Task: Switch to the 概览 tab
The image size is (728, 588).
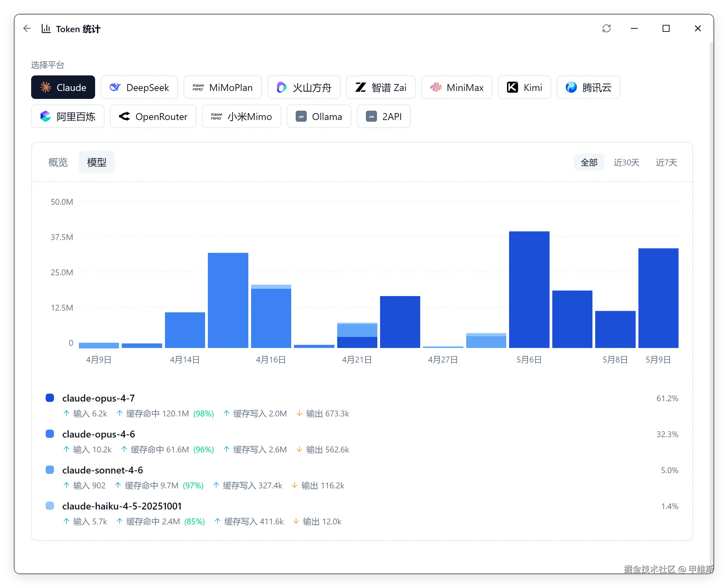Action: click(58, 162)
